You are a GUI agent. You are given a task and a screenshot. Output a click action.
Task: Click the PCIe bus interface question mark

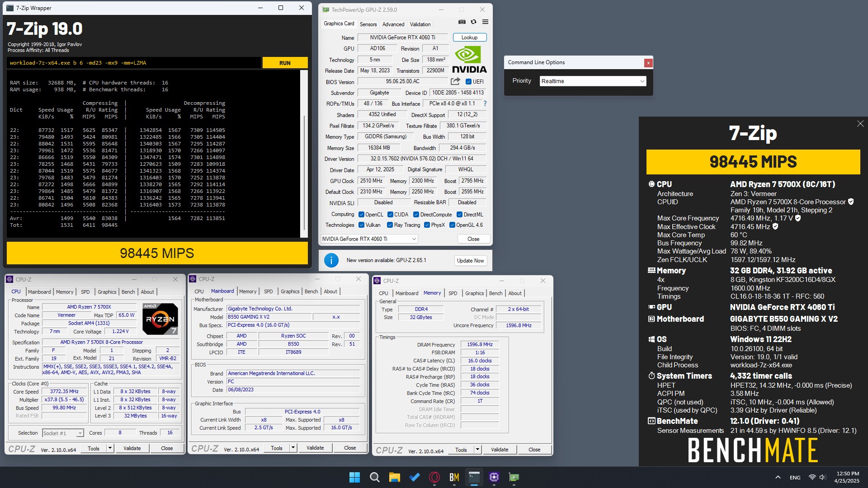click(485, 103)
